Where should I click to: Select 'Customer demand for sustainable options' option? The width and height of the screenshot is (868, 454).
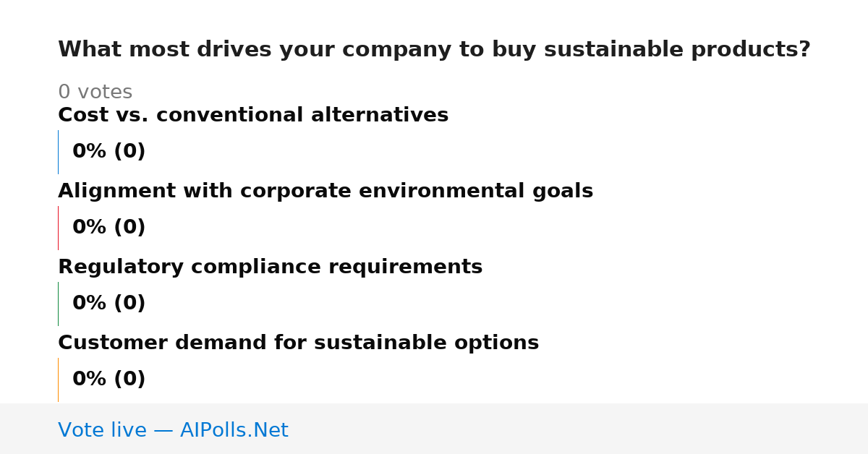point(298,343)
